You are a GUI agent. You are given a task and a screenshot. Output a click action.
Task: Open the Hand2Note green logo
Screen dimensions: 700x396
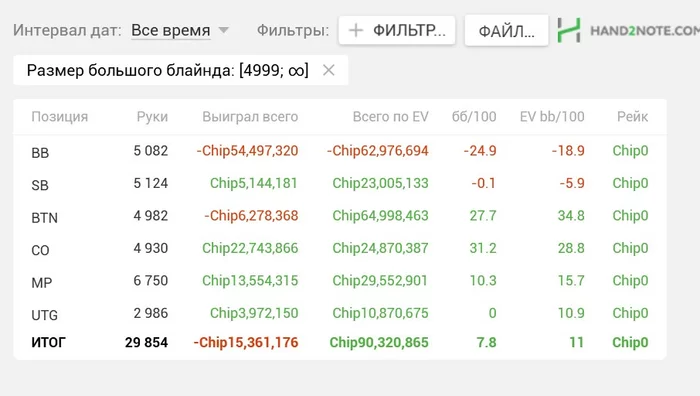569,30
